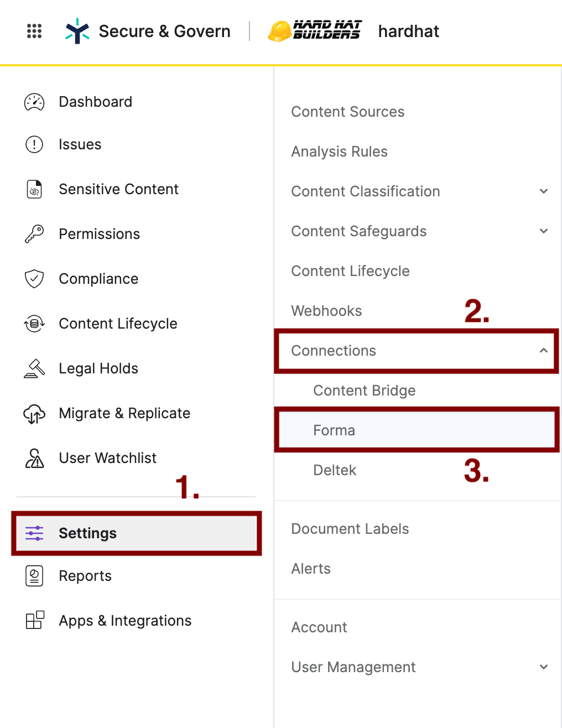The height and width of the screenshot is (728, 562).
Task: Click the Sensitive Content document icon
Action: tap(34, 189)
